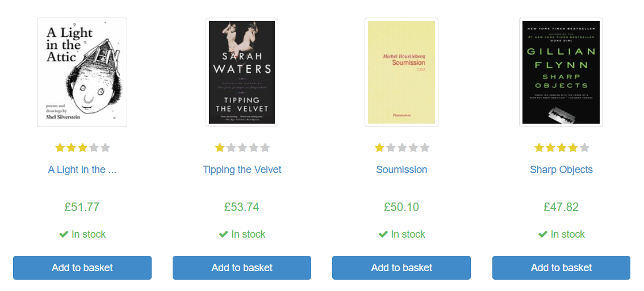
Task: Open the Tipping the Velvet cover image
Action: click(x=242, y=72)
